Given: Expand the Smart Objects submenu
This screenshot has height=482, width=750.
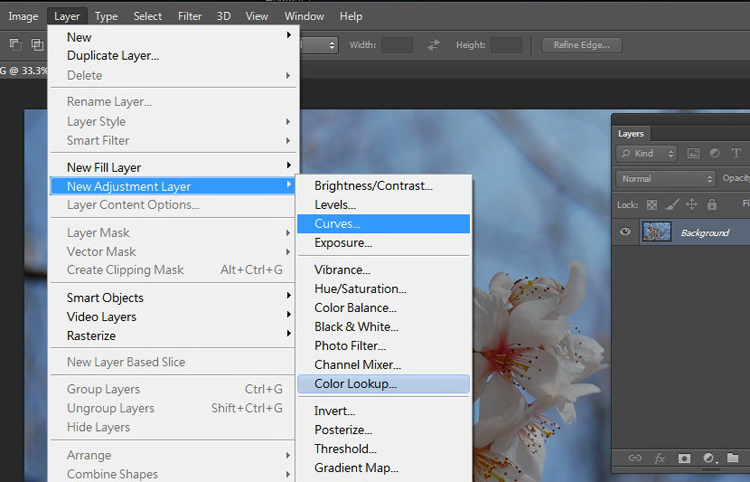Looking at the screenshot, I should click(173, 297).
